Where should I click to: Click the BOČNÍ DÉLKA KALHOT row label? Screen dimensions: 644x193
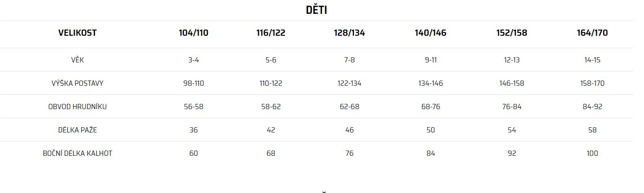pos(78,153)
